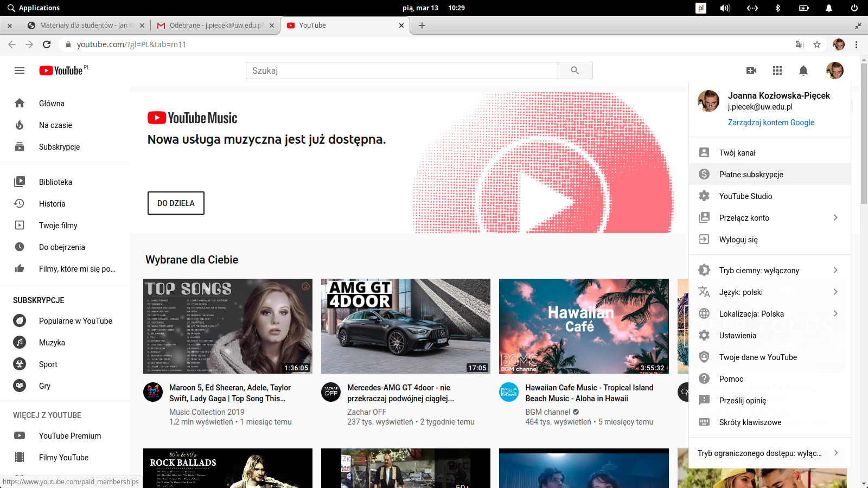Click the search magnifier button
The width and height of the screenshot is (868, 488).
click(x=575, y=70)
